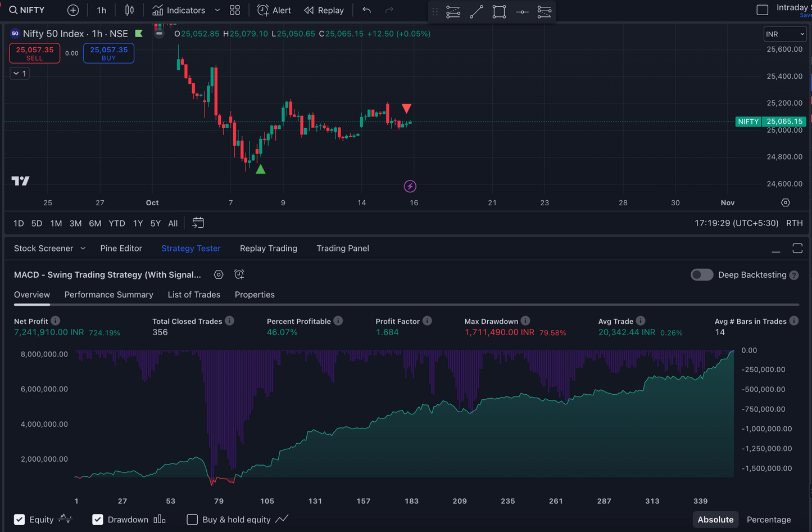Add a symbol with the compare plus icon
The width and height of the screenshot is (812, 532).
[x=73, y=10]
